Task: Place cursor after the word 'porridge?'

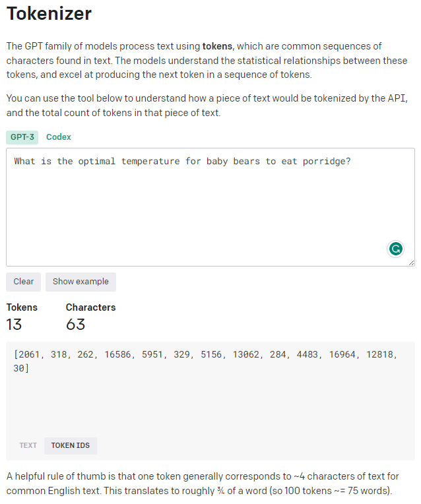Action: pyautogui.click(x=352, y=162)
